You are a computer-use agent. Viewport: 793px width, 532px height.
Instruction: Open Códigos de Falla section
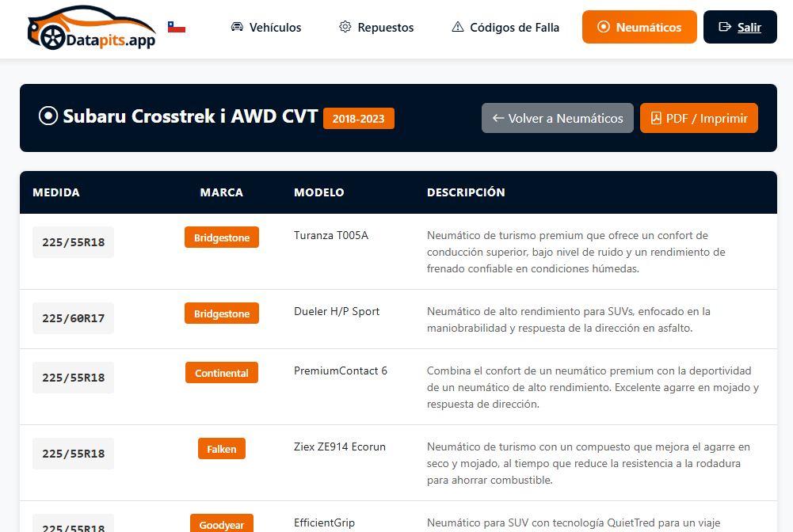point(505,27)
